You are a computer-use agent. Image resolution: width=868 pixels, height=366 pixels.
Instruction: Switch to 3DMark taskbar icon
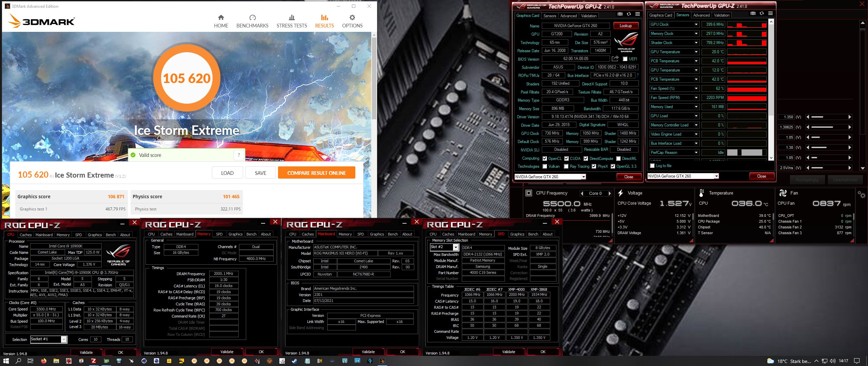tap(382, 361)
